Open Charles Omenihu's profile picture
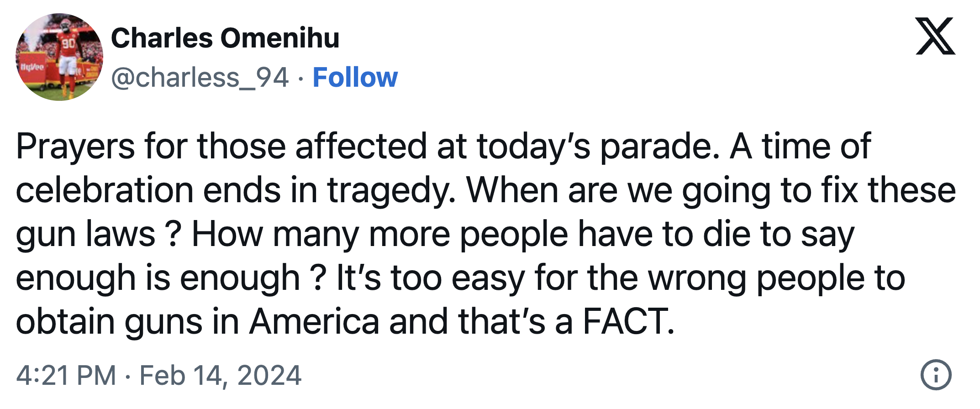The width and height of the screenshot is (980, 409). pos(59,57)
